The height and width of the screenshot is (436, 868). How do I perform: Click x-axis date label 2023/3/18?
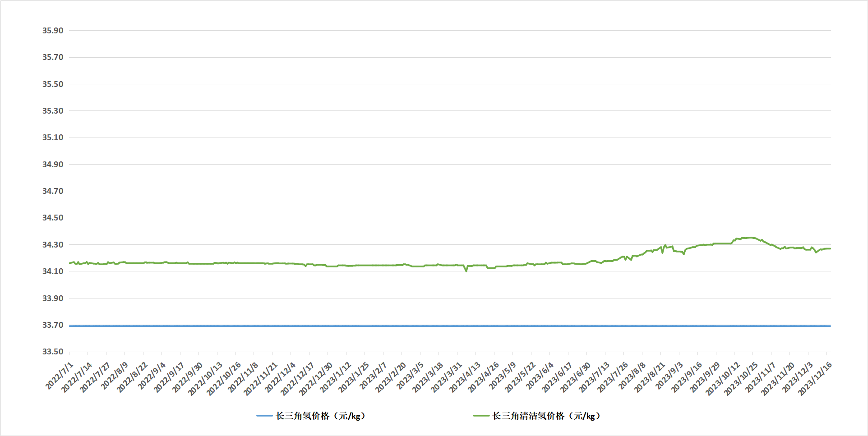pos(428,376)
